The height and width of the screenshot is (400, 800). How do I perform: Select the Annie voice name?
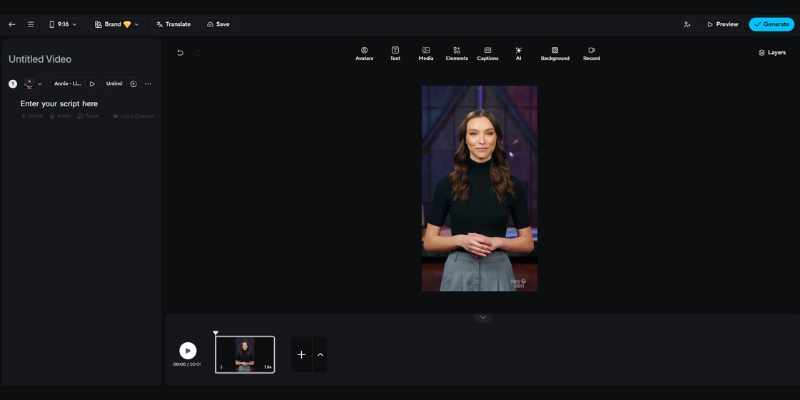(68, 84)
